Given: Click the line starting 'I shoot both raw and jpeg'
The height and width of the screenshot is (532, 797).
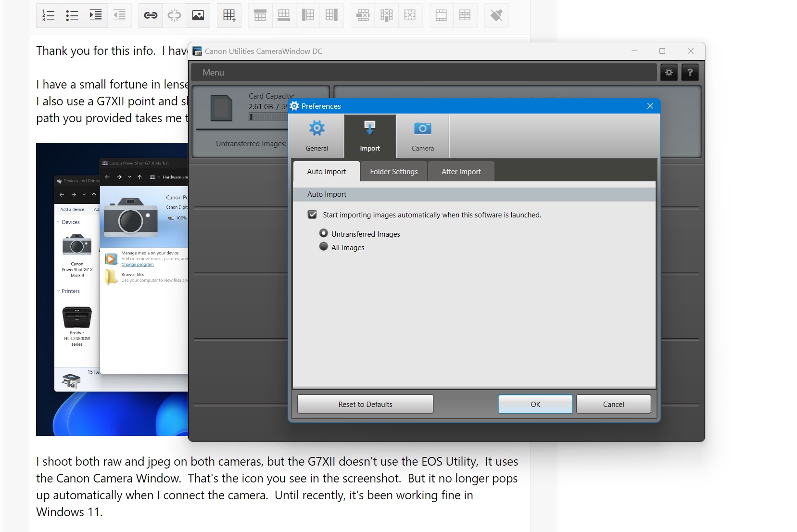Looking at the screenshot, I should click(277, 462).
